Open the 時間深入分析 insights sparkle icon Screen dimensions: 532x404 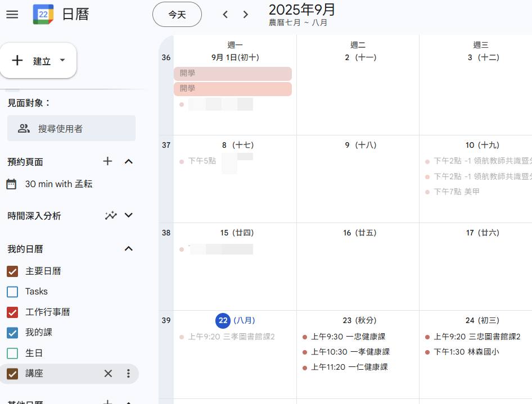(111, 215)
